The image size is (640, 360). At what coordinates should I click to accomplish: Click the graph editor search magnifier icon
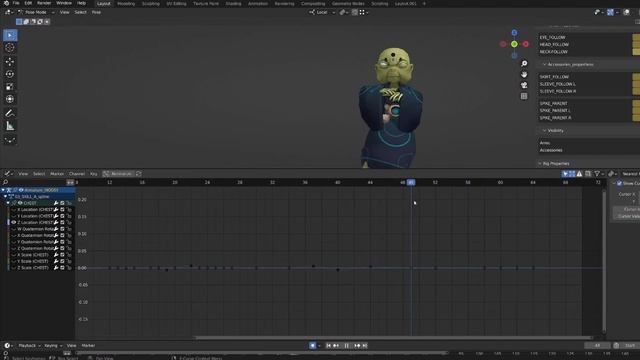(x=5, y=182)
